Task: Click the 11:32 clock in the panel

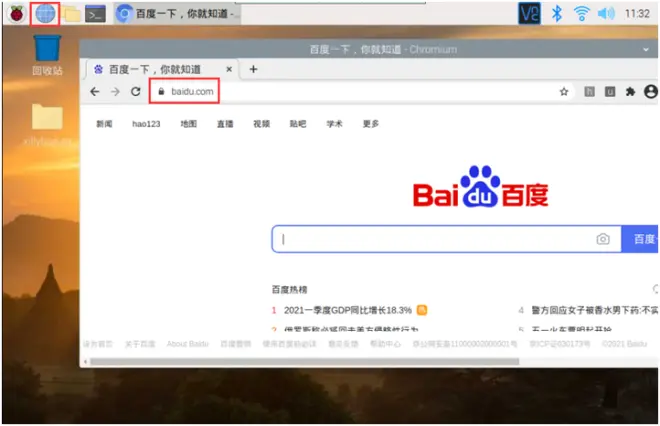Action: click(637, 14)
